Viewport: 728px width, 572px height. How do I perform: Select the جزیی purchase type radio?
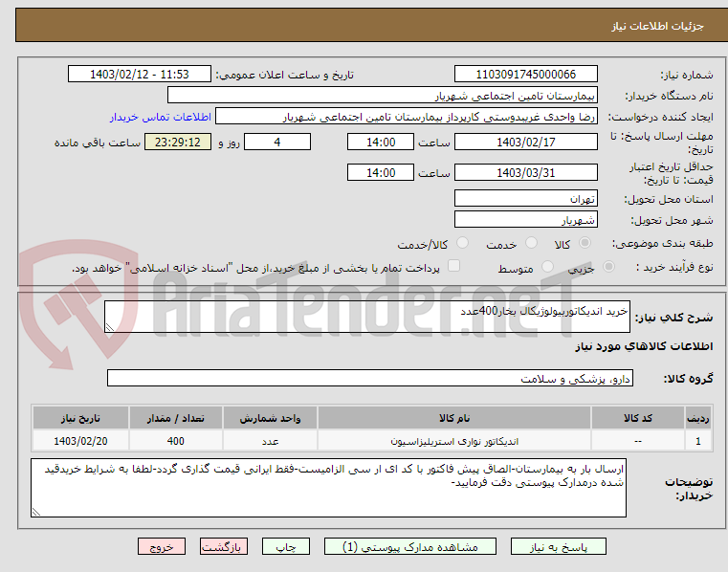(608, 267)
